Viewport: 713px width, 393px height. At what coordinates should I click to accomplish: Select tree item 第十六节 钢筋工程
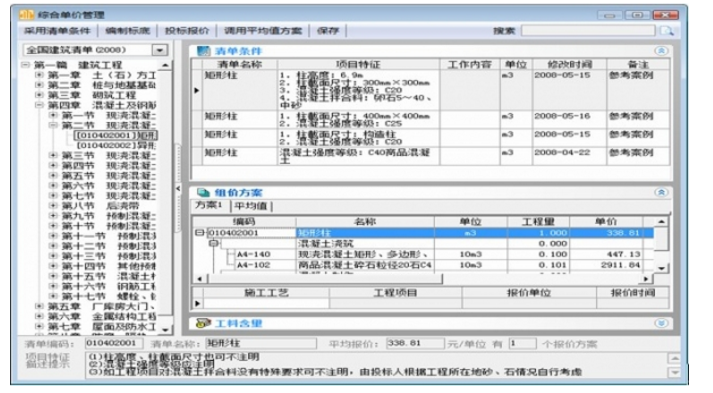point(109,287)
